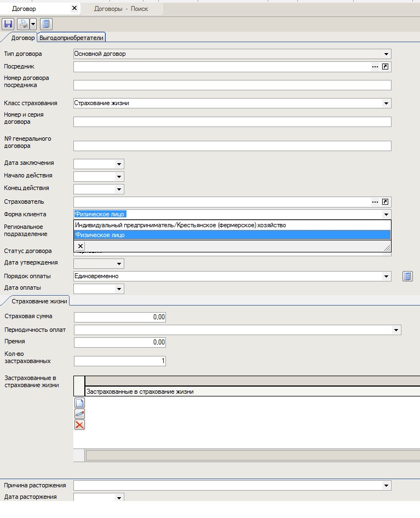The image size is (420, 518).
Task: Close the Договор tab
Action: click(74, 9)
